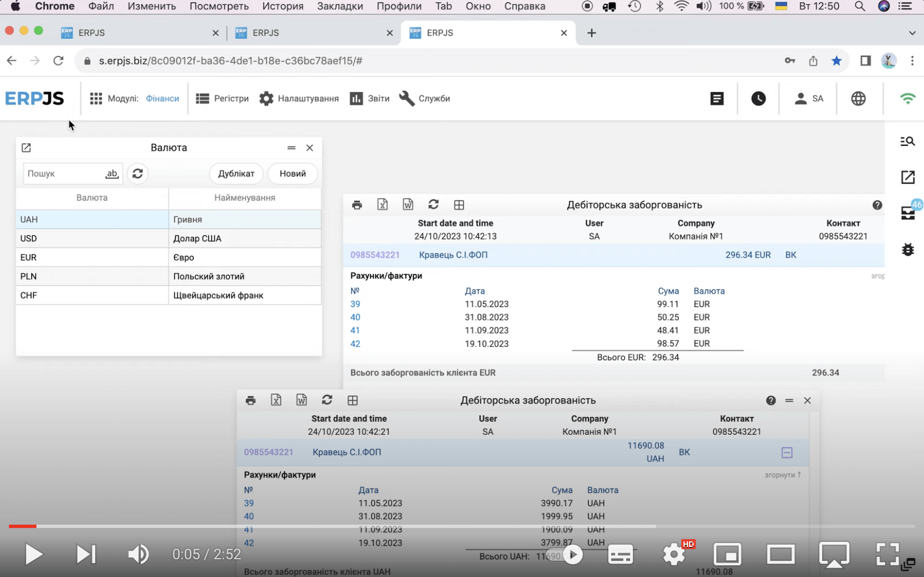The height and width of the screenshot is (577, 924).
Task: Refresh the lower Дебіторська заборгованість report
Action: click(x=327, y=400)
